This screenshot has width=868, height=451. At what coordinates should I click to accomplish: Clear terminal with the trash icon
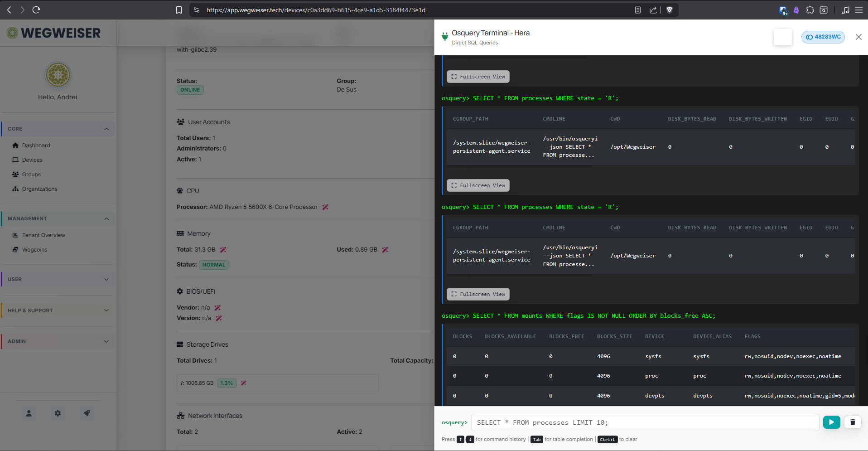(x=853, y=422)
